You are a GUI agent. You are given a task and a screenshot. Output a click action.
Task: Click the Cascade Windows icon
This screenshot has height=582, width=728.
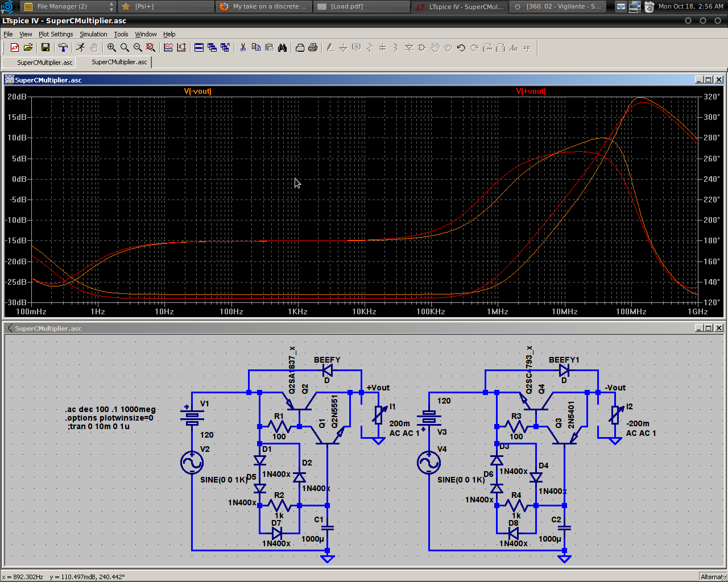212,48
